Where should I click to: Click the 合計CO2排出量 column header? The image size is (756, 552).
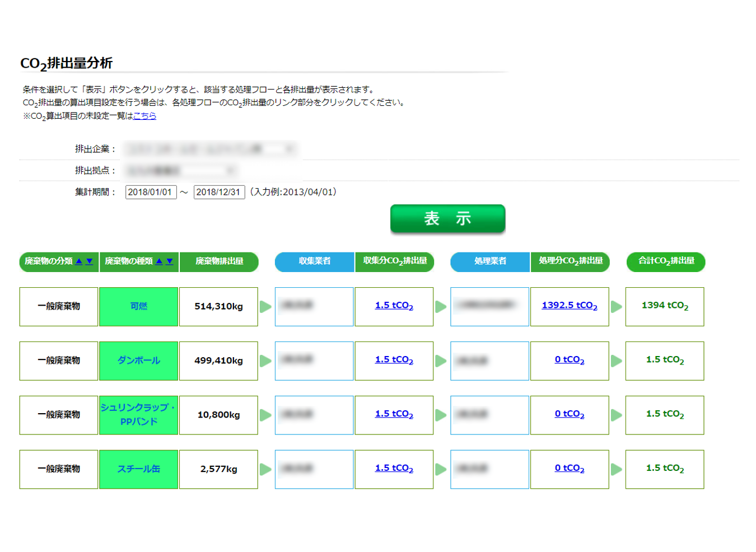pos(665,261)
